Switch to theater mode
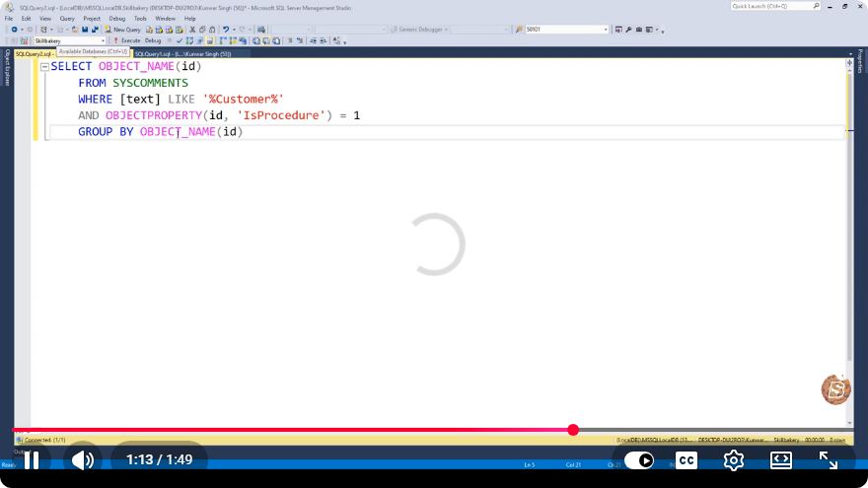This screenshot has height=488, width=868. pos(780,460)
